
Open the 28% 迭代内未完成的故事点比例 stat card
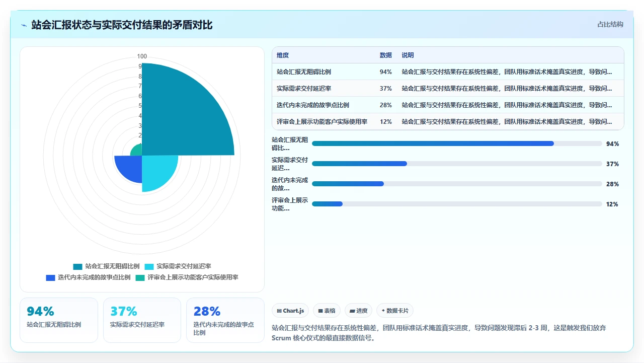225,320
